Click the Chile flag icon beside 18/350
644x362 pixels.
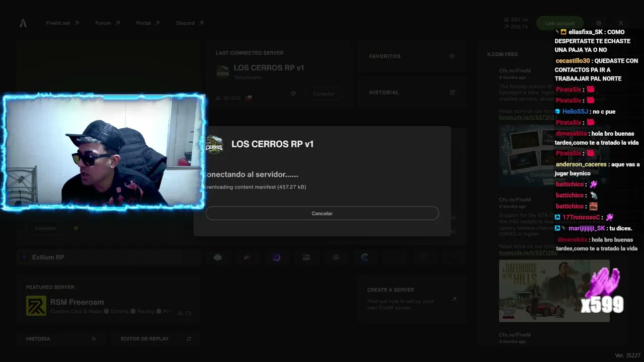pyautogui.click(x=248, y=98)
